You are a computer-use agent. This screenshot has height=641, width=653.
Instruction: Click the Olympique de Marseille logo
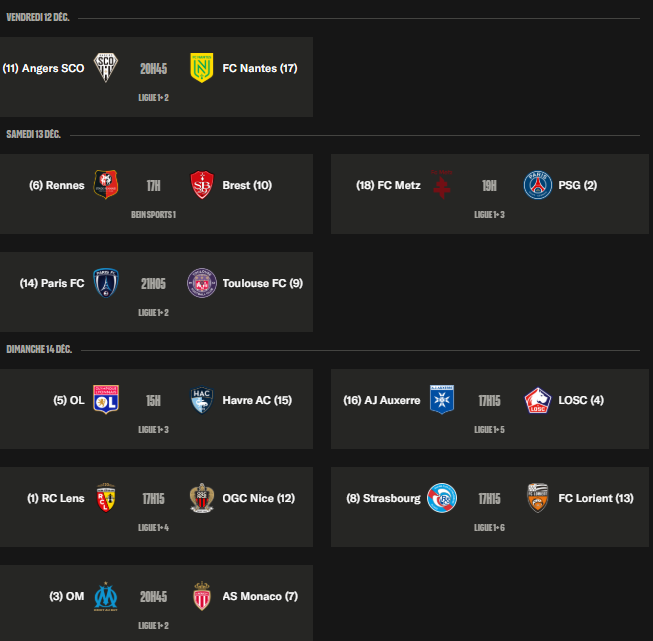(106, 596)
